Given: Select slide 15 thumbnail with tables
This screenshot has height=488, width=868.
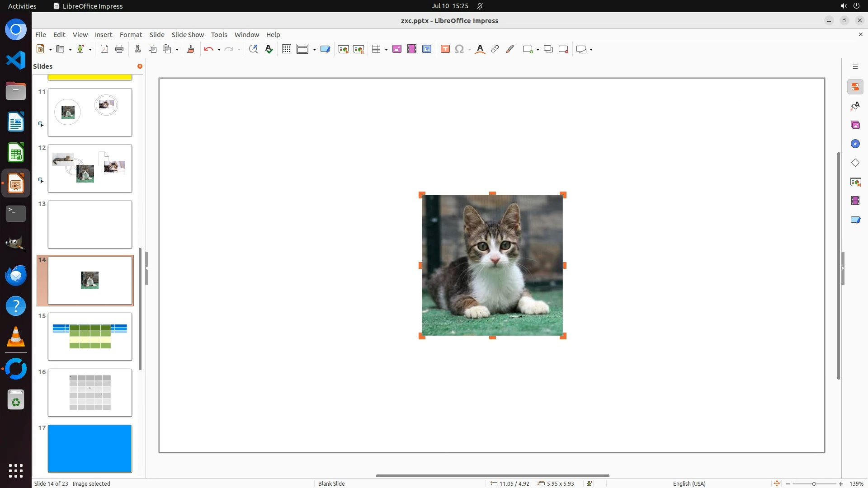Looking at the screenshot, I should point(90,337).
